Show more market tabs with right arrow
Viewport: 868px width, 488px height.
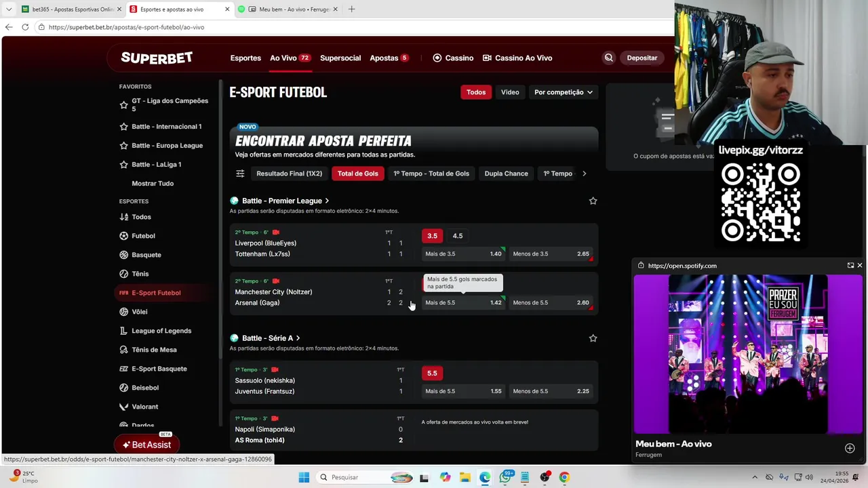coord(585,174)
